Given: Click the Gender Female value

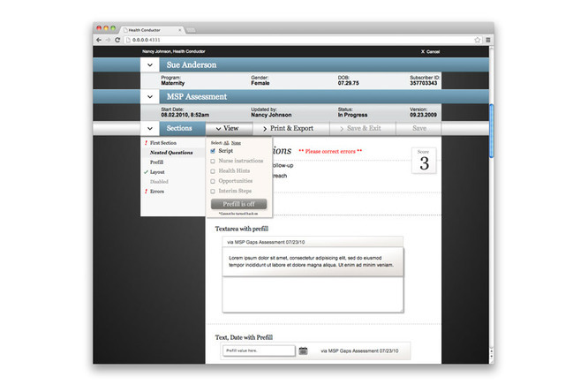Looking at the screenshot, I should pyautogui.click(x=260, y=83).
